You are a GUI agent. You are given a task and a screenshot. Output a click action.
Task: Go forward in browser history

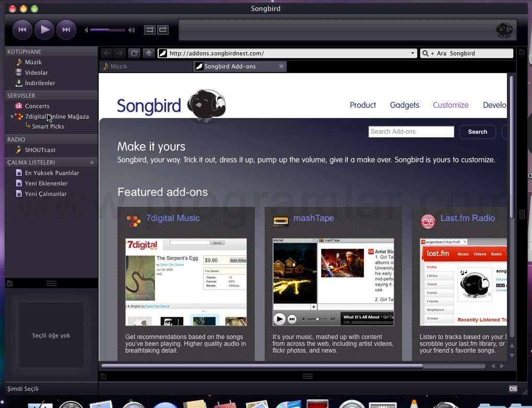120,53
